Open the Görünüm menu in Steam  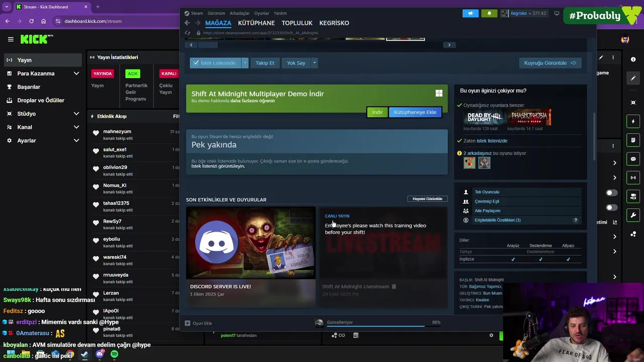216,13
